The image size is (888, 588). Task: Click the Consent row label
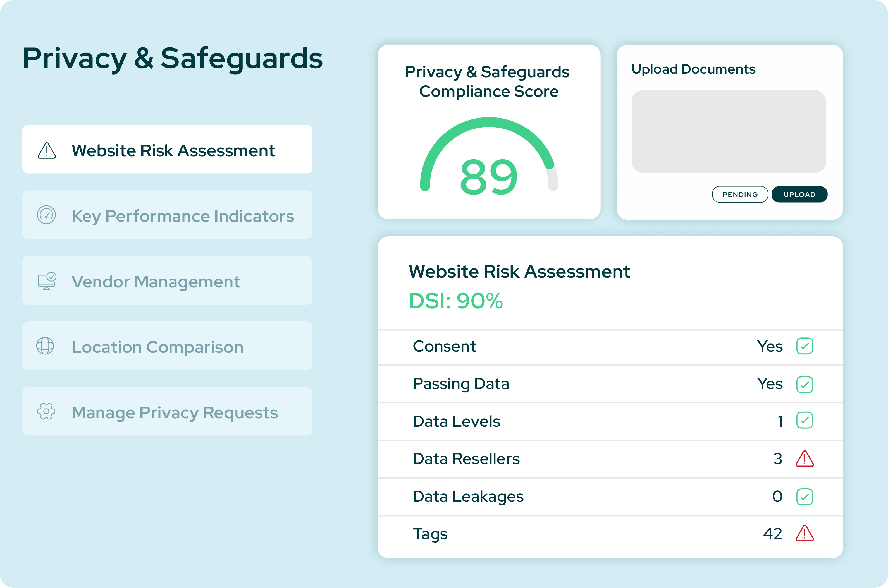point(444,346)
